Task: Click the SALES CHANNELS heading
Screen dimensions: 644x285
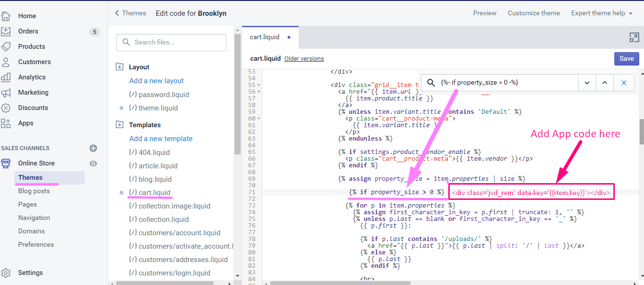Action: click(x=25, y=148)
